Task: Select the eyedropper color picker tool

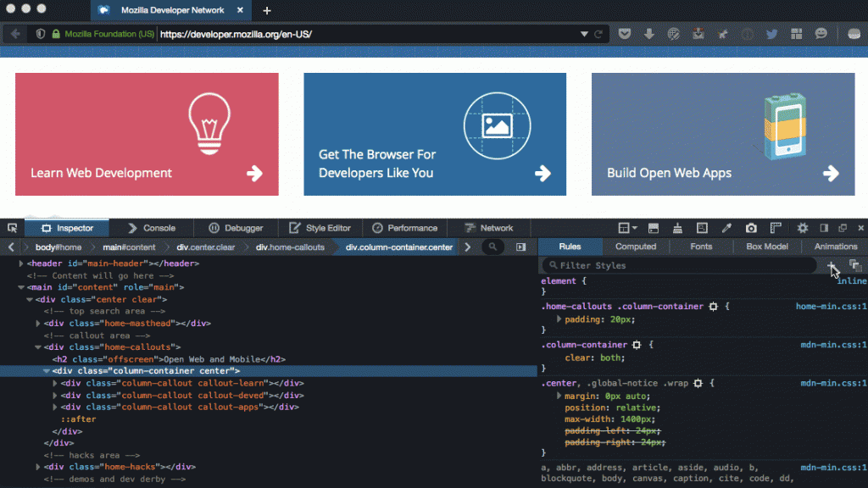Action: coord(726,228)
